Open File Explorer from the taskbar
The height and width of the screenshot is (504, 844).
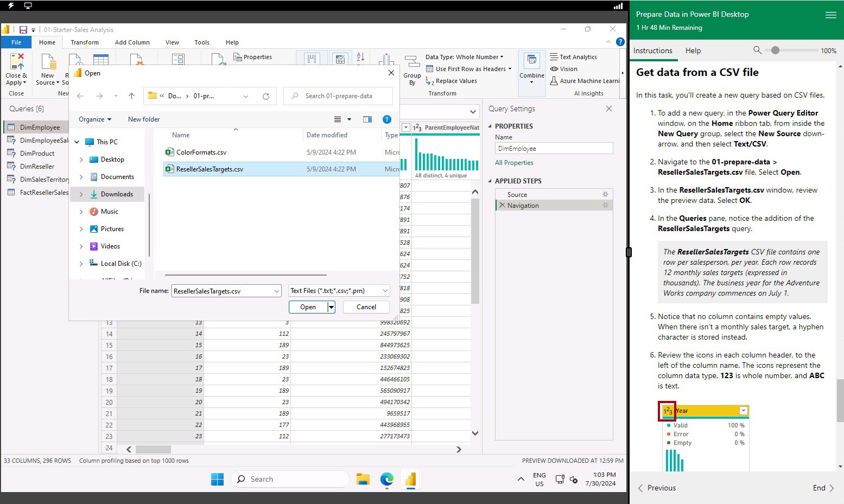point(363,479)
